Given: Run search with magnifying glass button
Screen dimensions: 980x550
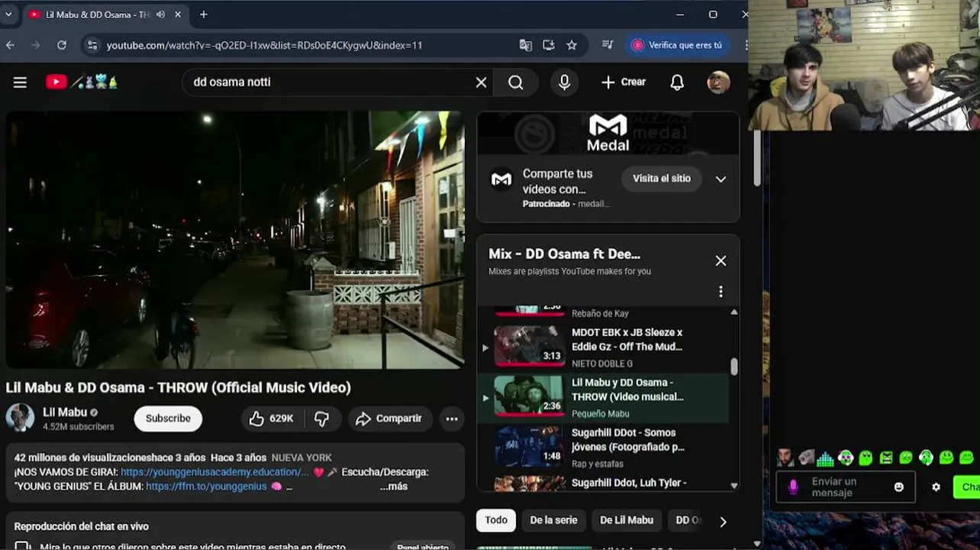Looking at the screenshot, I should [x=516, y=82].
